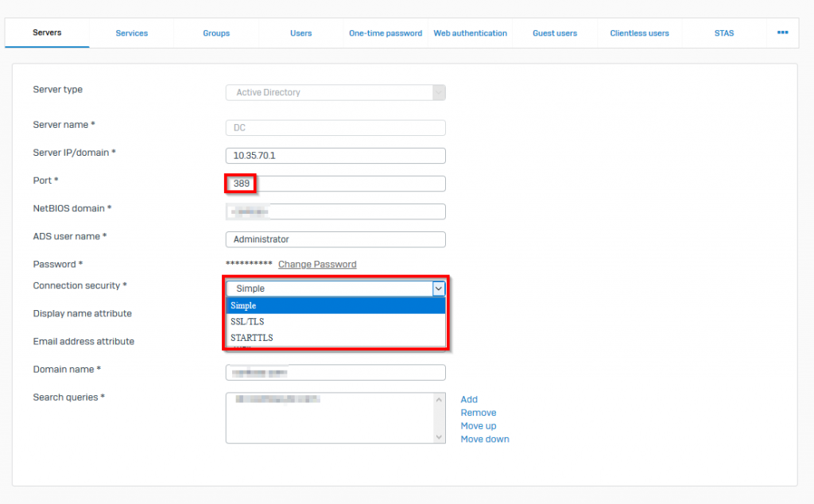The width and height of the screenshot is (814, 504).
Task: Switch to the Servers tab
Action: (x=47, y=33)
